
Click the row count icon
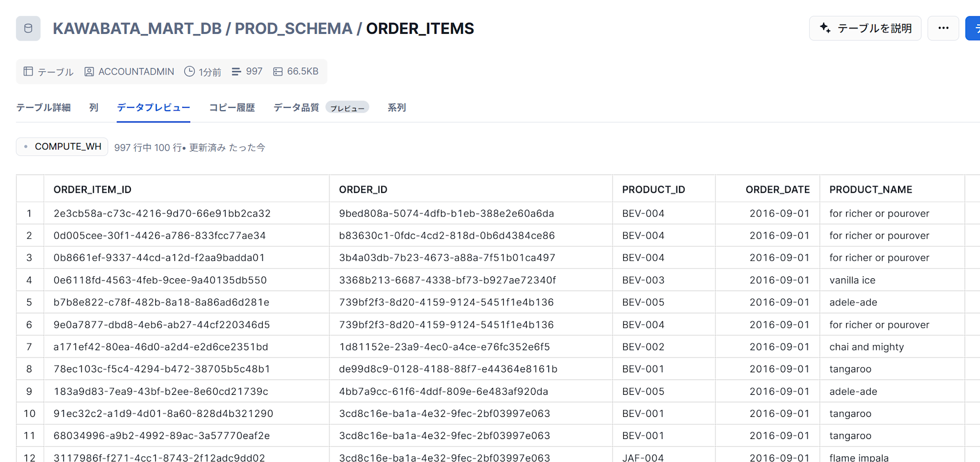236,72
